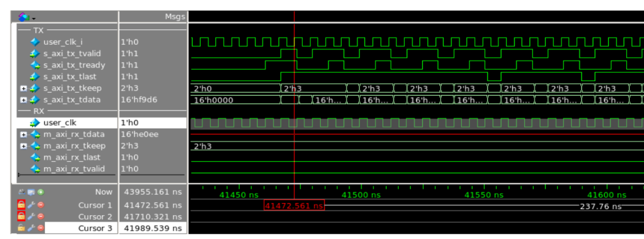Click the TX divider label

(38, 30)
